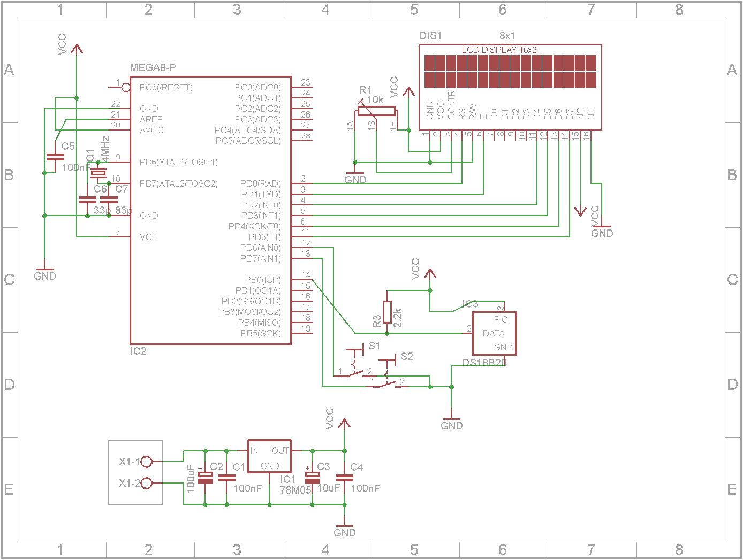Click the OUT pin label on the regulator
This screenshot has width=743, height=560.
280,450
